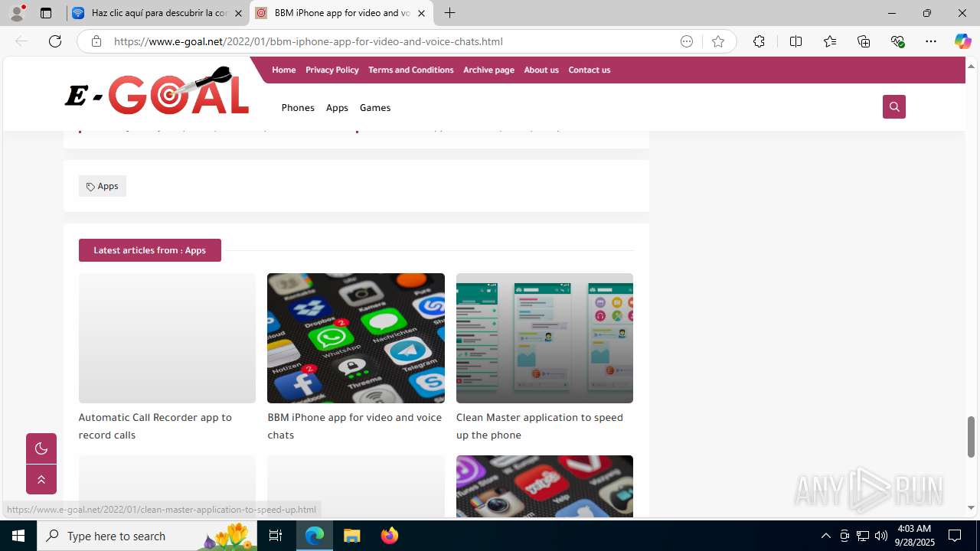The height and width of the screenshot is (551, 980).
Task: Click Automatic Call Recorder blank thumbnail
Action: [167, 338]
